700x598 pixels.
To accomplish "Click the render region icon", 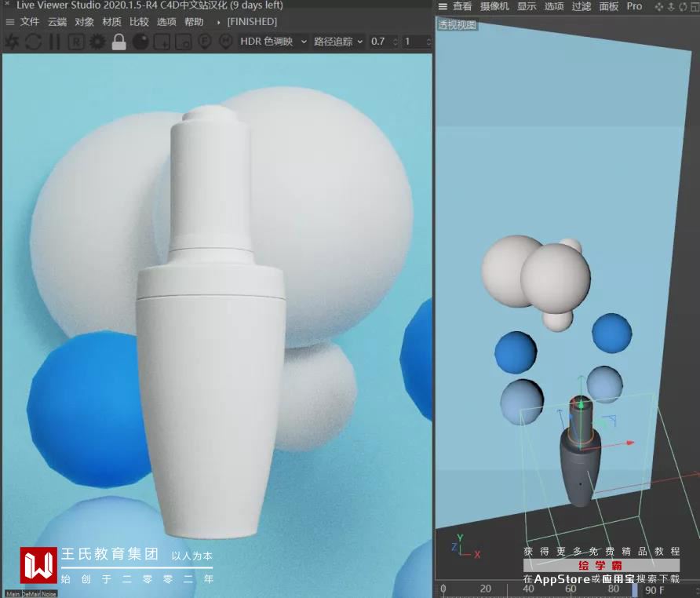I will [162, 42].
